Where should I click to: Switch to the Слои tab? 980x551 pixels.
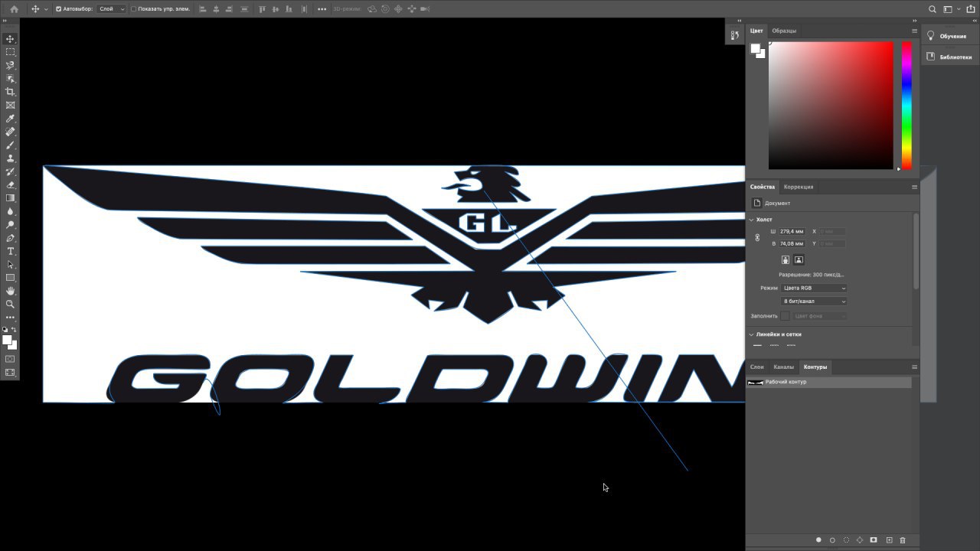tap(757, 367)
